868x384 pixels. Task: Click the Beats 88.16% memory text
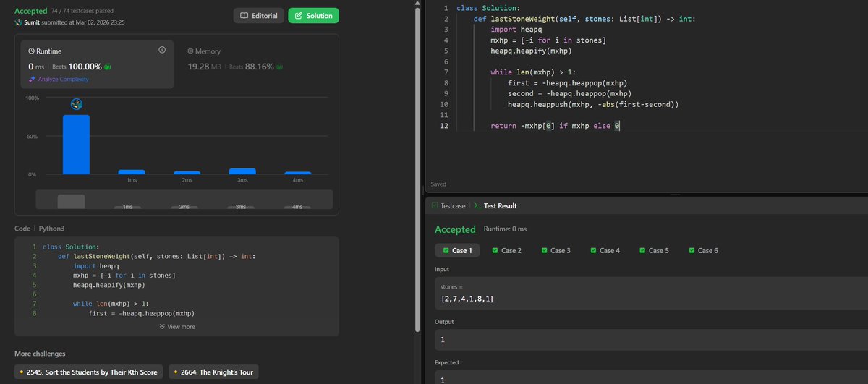(250, 67)
